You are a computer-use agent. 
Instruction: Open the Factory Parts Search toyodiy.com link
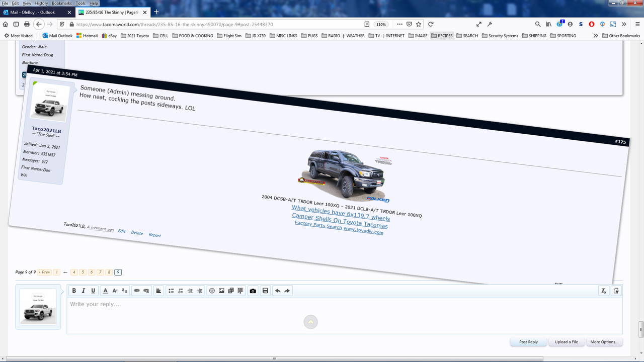(339, 228)
